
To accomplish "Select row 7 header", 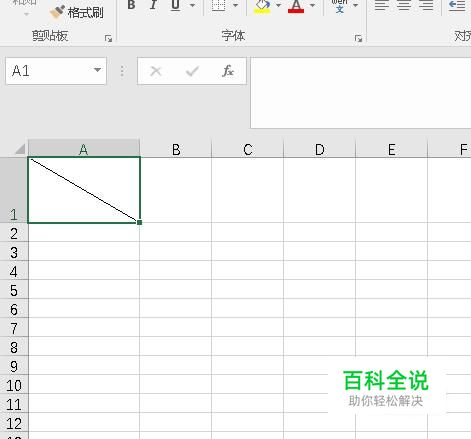I will (14, 328).
